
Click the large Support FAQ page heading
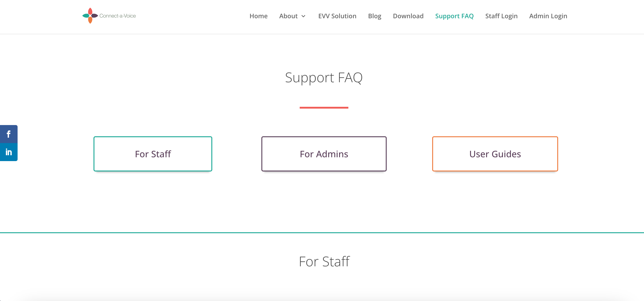[x=324, y=78]
